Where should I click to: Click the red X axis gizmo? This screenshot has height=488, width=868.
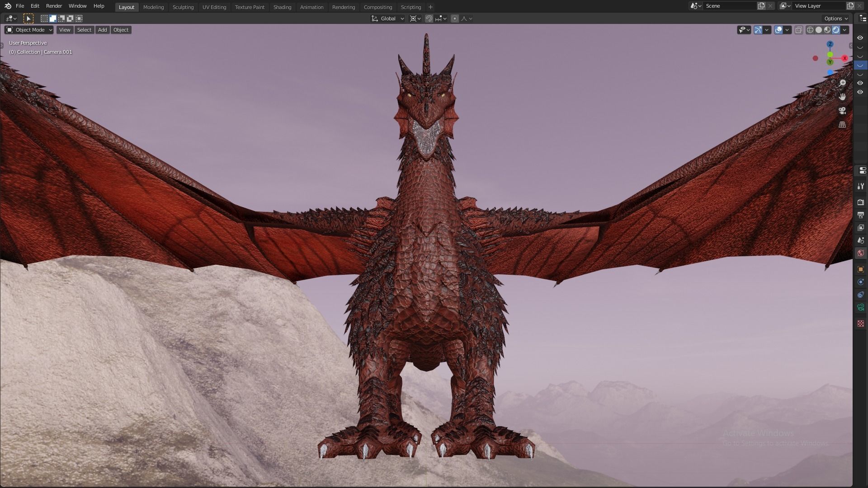coord(844,58)
